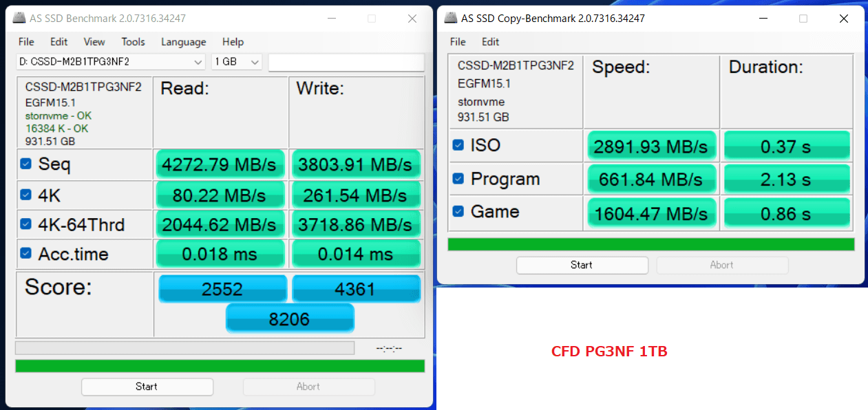Click EGFM15.1 firmware text in Copy-Benchmark
The height and width of the screenshot is (410, 868).
tap(485, 83)
